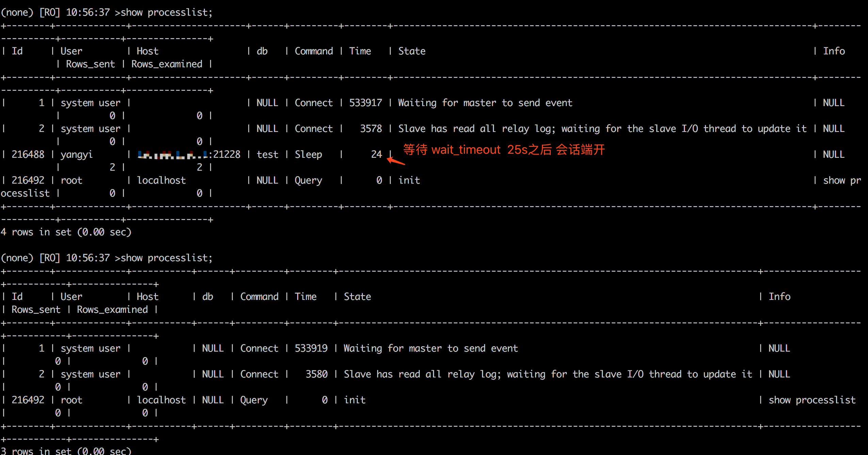Toggle the Sleep state filter
Image resolution: width=868 pixels, height=455 pixels.
[304, 154]
